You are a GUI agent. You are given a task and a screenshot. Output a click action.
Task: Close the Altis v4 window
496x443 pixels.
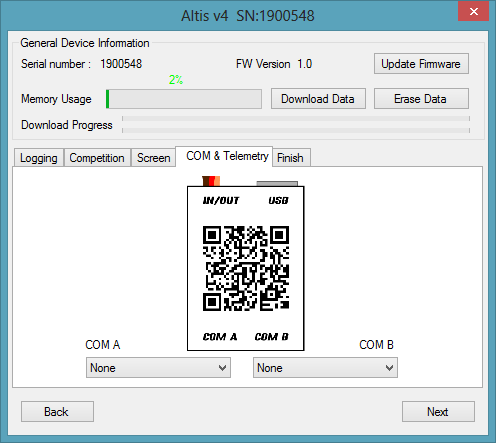coord(473,11)
